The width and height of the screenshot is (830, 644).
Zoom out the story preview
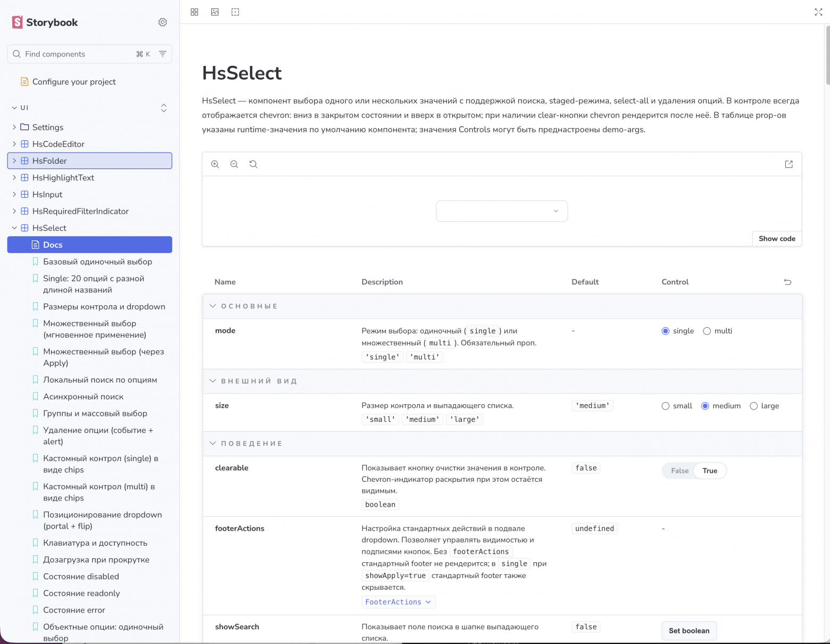tap(234, 164)
